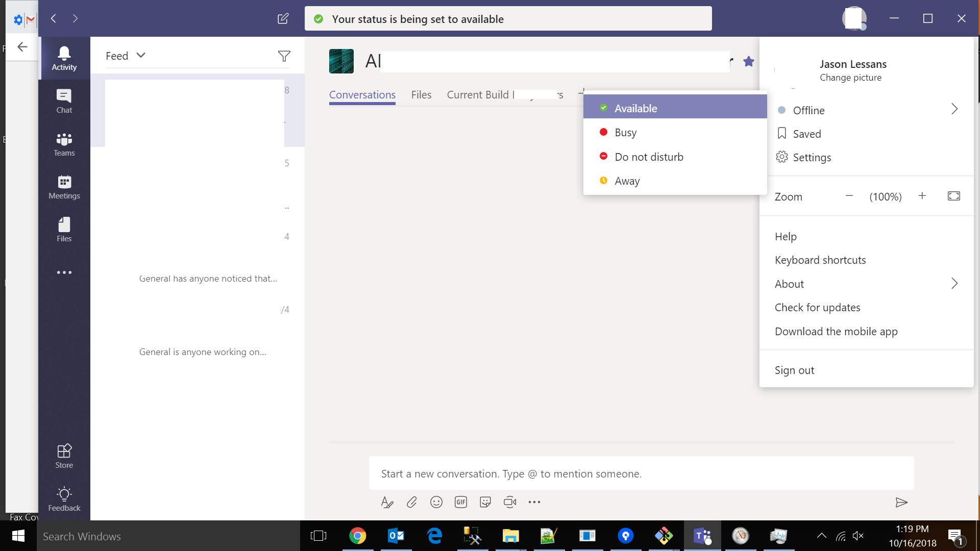
Task: Click the Chat sidebar icon
Action: point(64,99)
